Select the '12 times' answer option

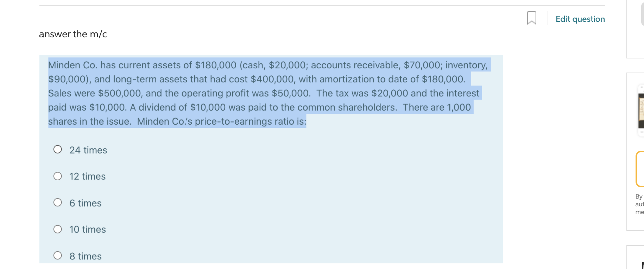pyautogui.click(x=58, y=176)
